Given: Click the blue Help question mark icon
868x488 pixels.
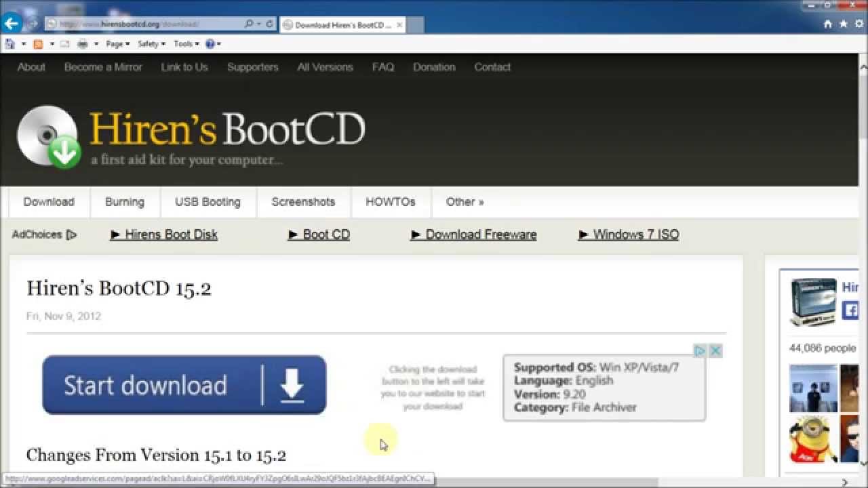Looking at the screenshot, I should [210, 44].
